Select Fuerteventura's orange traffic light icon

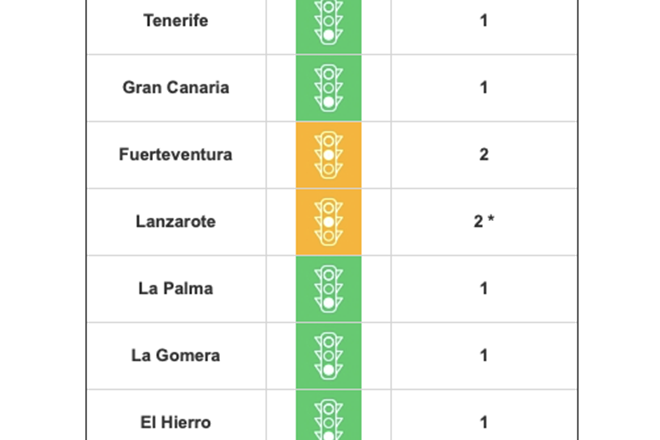click(x=328, y=155)
